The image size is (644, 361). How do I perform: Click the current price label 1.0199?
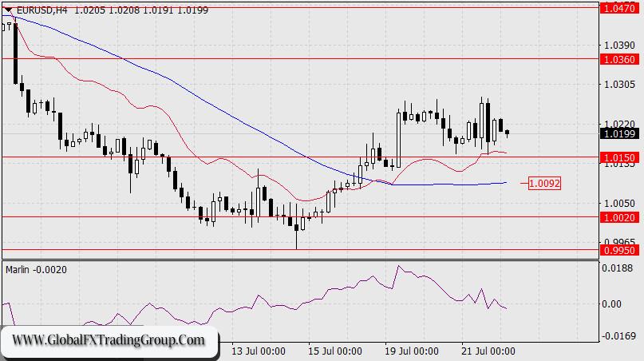point(620,133)
